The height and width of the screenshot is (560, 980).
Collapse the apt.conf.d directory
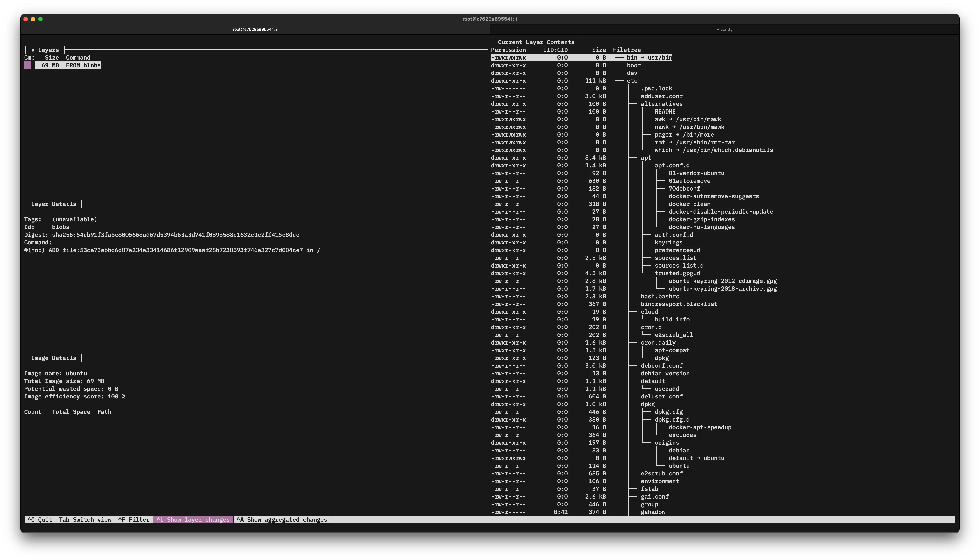pyautogui.click(x=672, y=165)
